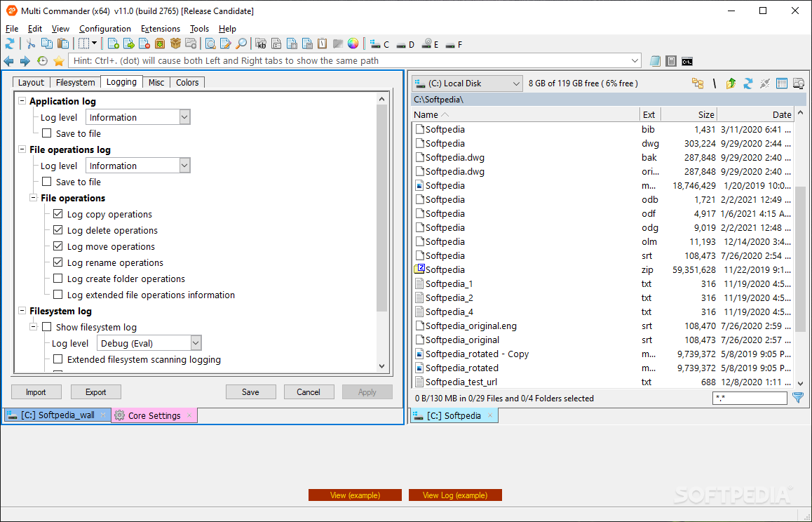
Task: Check Log create folder operations
Action: tap(58, 279)
